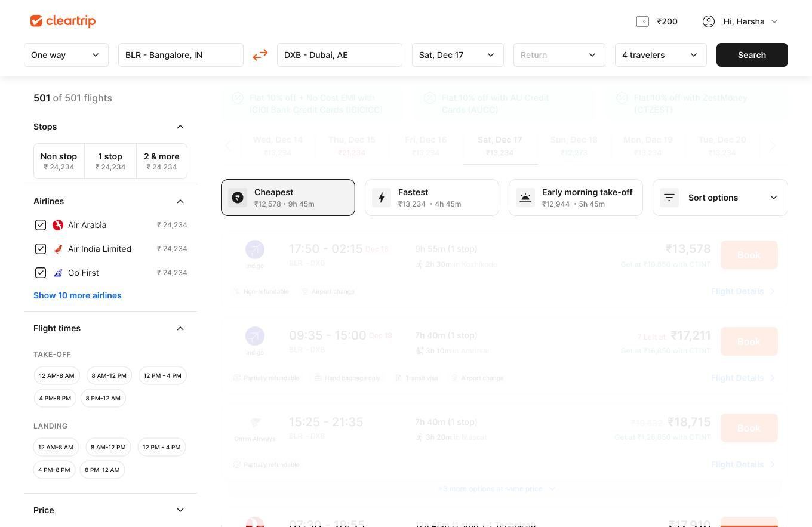
Task: Go to next dates with right arrow
Action: (x=773, y=146)
